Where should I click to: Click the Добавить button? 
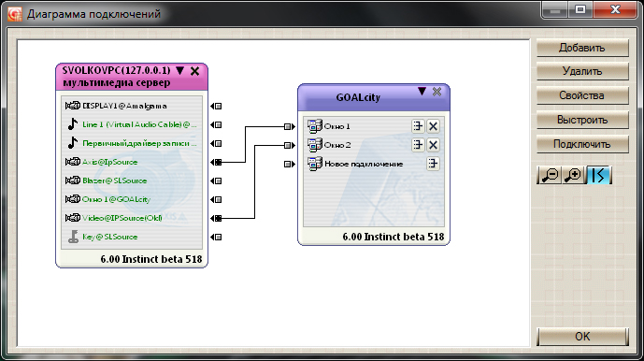coord(582,48)
